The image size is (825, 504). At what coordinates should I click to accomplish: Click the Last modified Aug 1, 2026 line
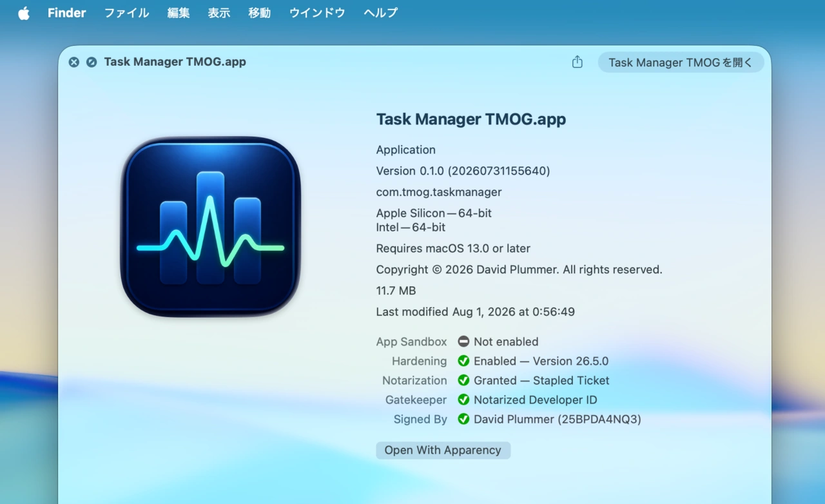[476, 312]
